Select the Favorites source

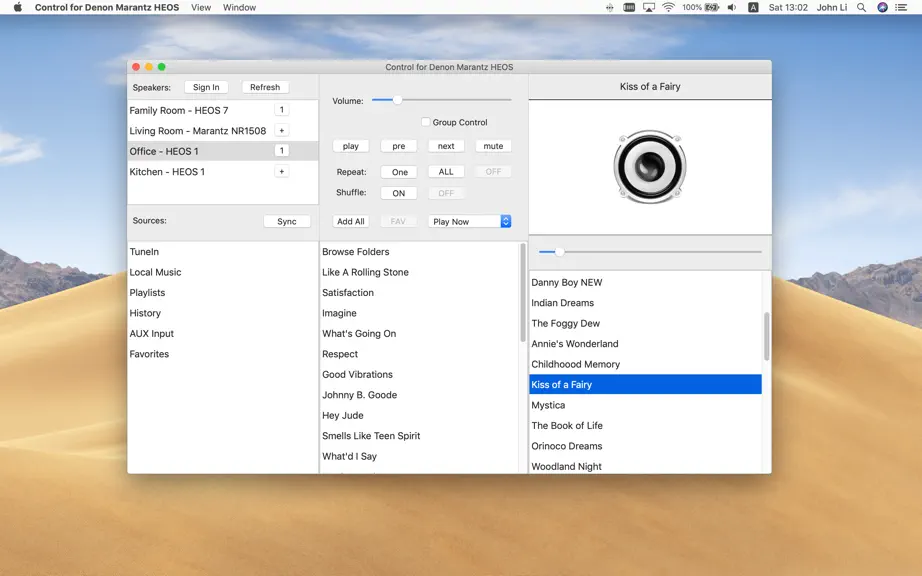point(223,354)
